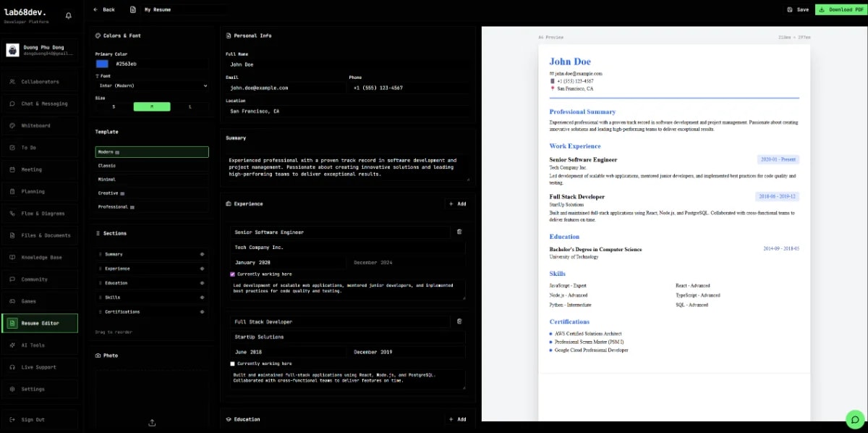
Task: Open the Knowledge Base panel
Action: [39, 257]
